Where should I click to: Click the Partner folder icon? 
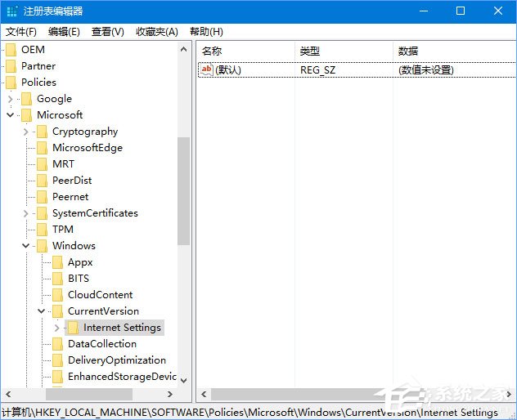click(x=11, y=66)
